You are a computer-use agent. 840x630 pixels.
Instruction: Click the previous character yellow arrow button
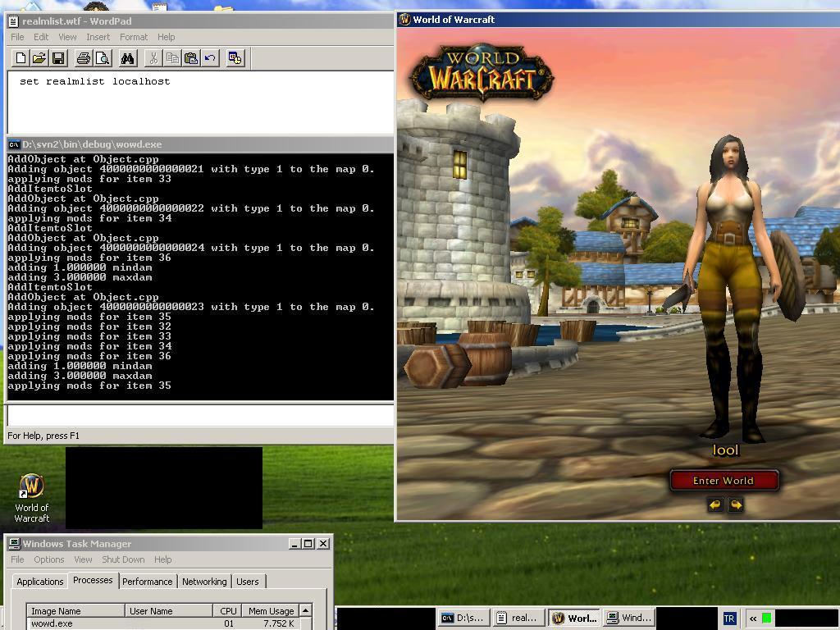[x=715, y=504]
